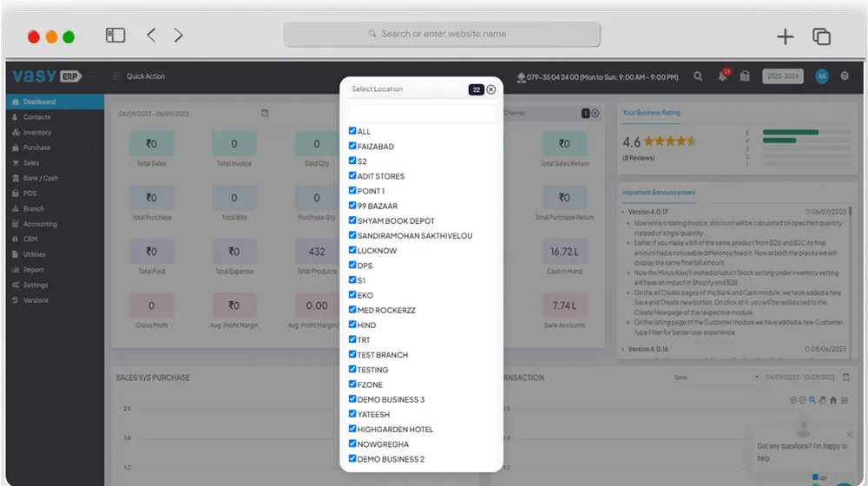Open Quick Action button in header

tap(145, 76)
